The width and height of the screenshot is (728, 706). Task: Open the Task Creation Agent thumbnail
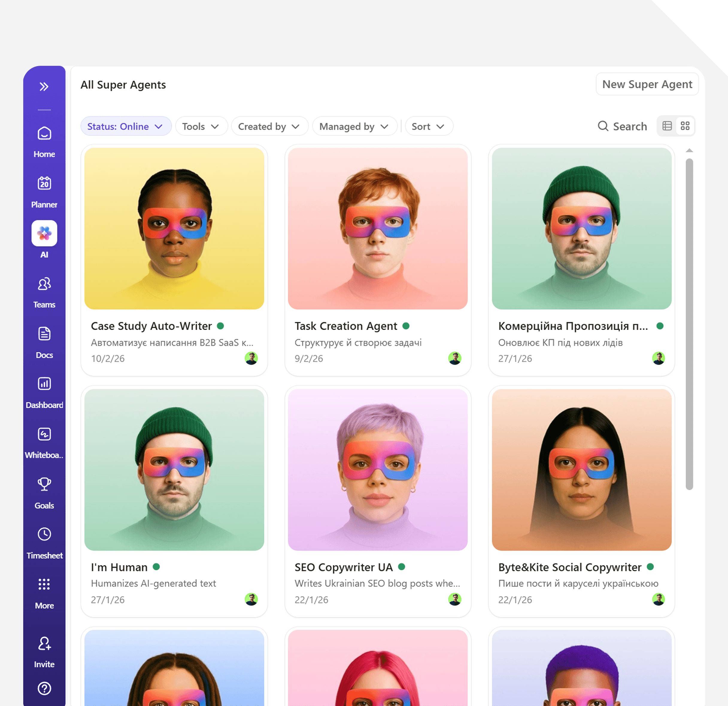pos(377,229)
